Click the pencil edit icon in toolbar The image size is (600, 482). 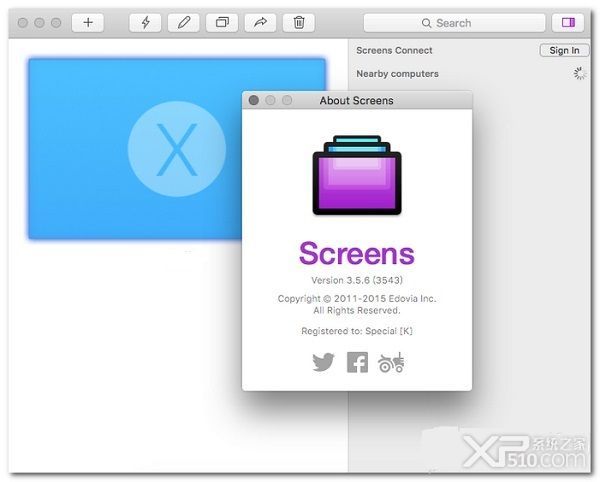click(x=184, y=23)
